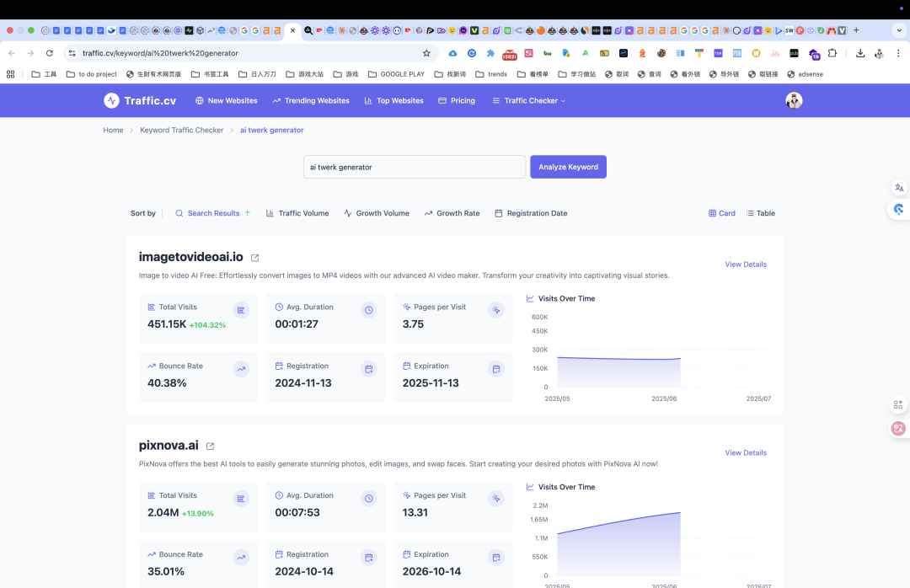Open the user avatar in the navbar
This screenshot has height=588, width=910.
click(794, 100)
